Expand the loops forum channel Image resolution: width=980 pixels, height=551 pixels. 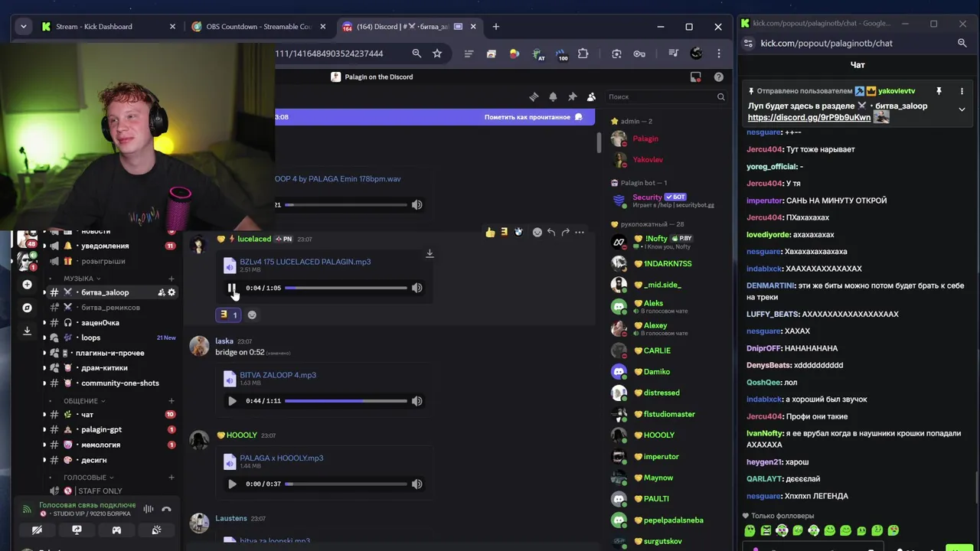[x=44, y=337]
